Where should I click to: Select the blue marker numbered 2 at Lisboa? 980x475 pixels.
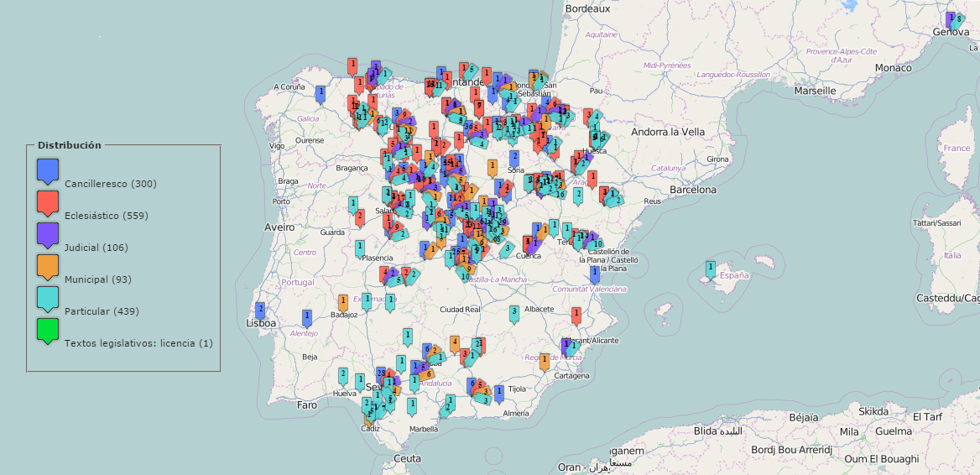point(260,311)
